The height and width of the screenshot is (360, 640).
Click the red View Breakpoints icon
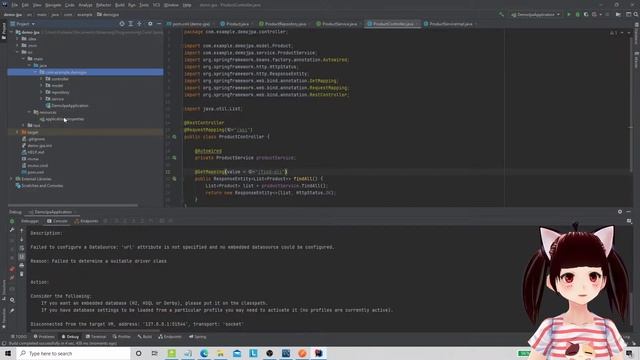pos(12,269)
